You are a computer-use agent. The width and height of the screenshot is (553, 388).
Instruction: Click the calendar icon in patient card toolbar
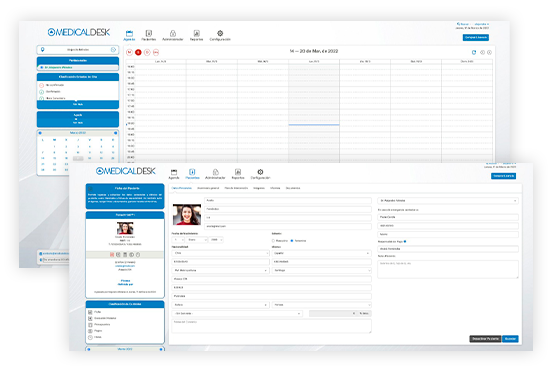tap(125, 255)
